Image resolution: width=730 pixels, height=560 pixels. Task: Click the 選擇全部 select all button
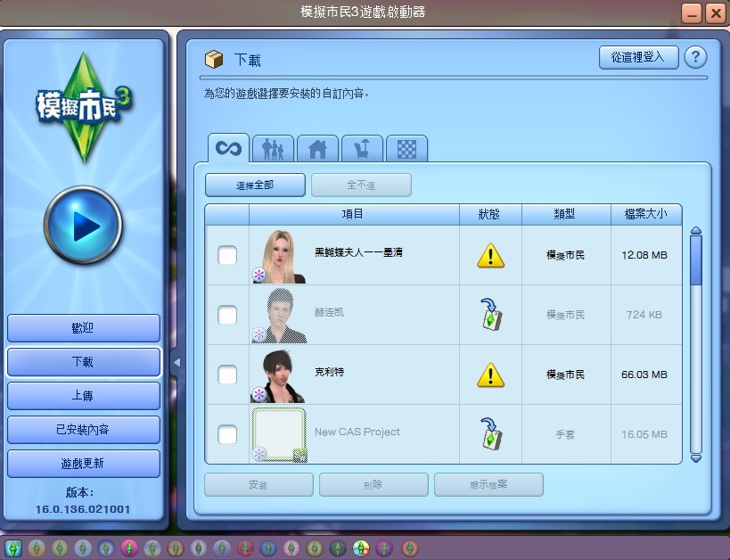(255, 185)
